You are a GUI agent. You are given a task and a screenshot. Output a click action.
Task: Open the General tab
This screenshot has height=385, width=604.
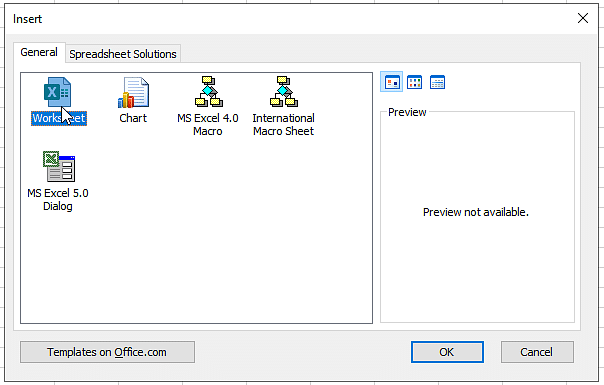click(x=39, y=52)
